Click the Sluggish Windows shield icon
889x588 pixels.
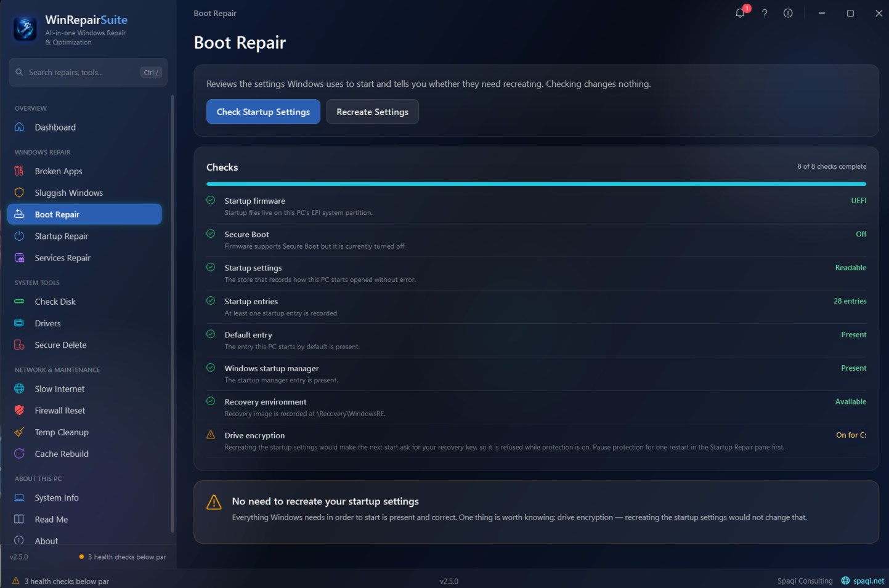(19, 192)
